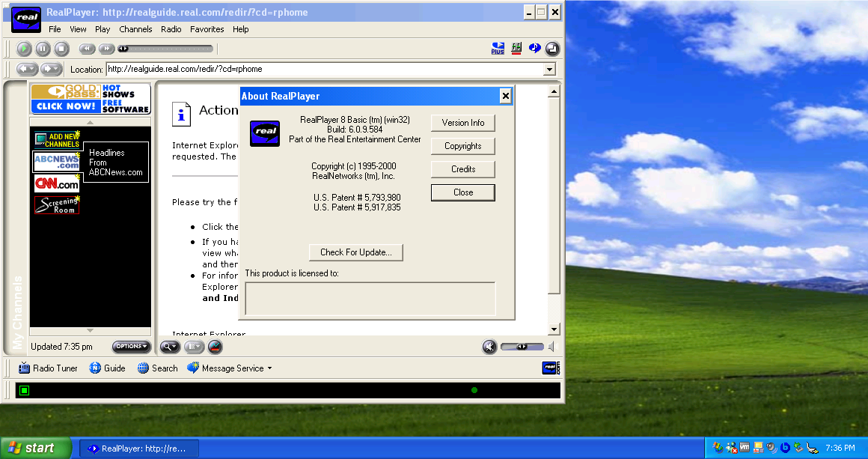Expand the Location address dropdown
The height and width of the screenshot is (459, 868).
click(550, 70)
